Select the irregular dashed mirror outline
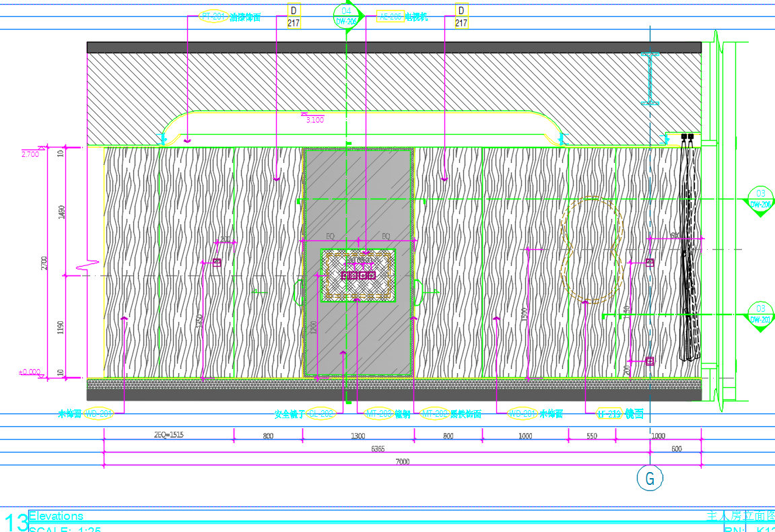The height and width of the screenshot is (532, 775). (591, 249)
